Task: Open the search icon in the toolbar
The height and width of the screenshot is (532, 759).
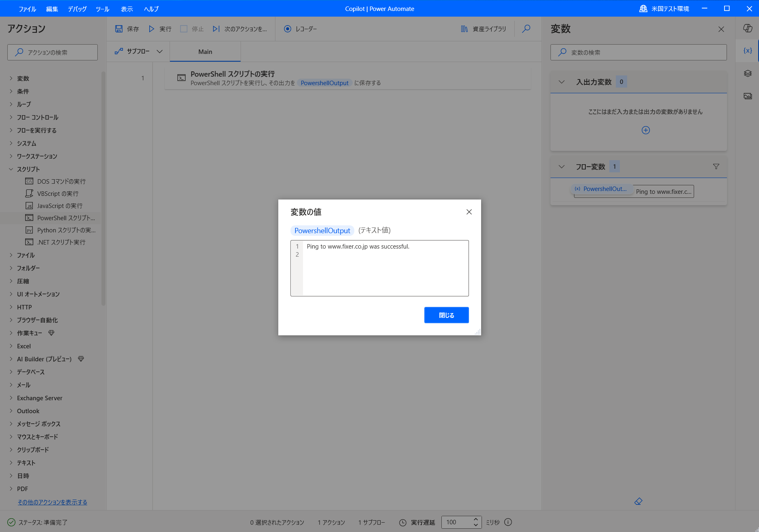Action: coord(526,29)
